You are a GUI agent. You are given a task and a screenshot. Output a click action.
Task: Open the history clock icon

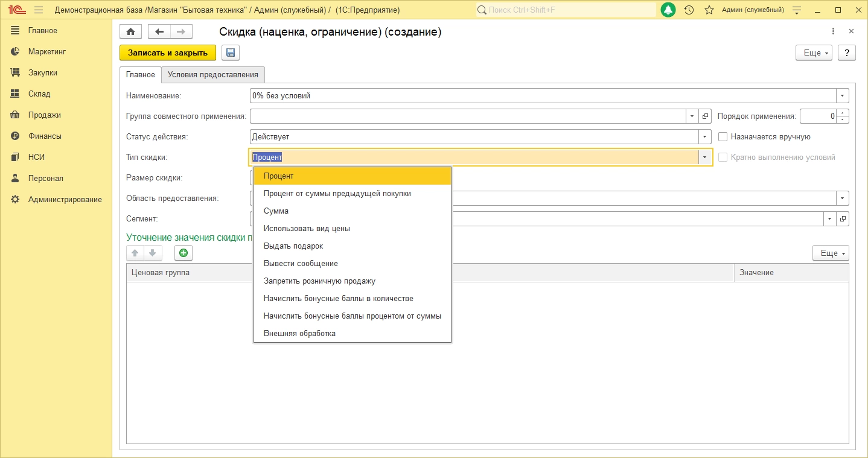coord(689,10)
